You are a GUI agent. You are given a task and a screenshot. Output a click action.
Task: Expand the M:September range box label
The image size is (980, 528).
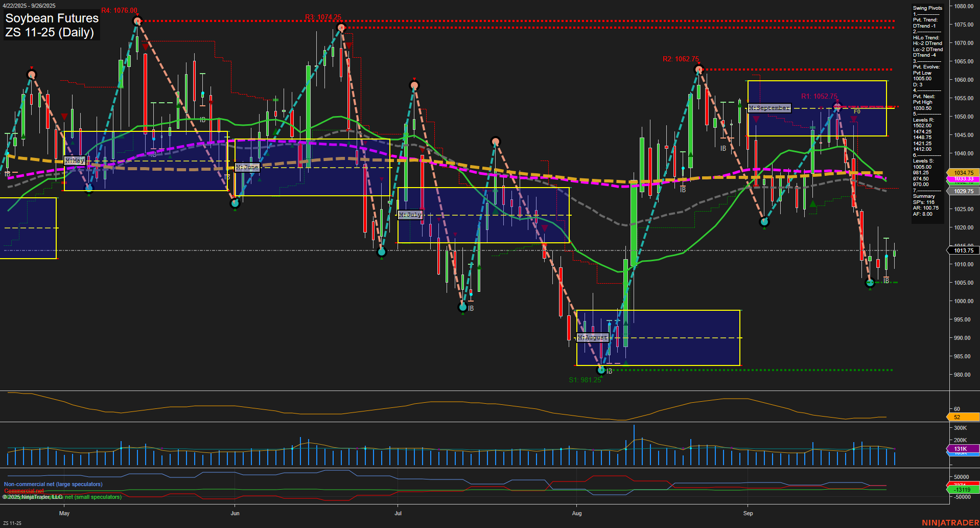pyautogui.click(x=769, y=107)
